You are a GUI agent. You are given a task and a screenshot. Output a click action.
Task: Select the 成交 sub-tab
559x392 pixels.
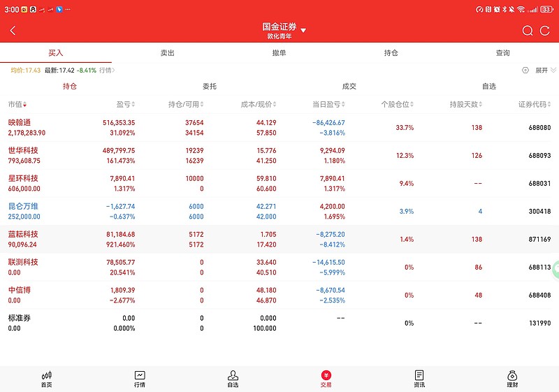click(349, 86)
